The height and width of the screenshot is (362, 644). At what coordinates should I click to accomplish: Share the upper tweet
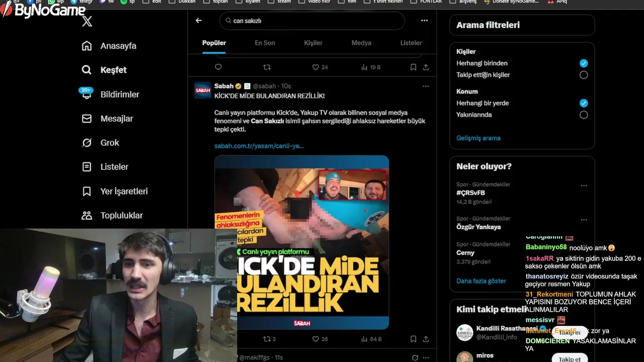tap(426, 67)
